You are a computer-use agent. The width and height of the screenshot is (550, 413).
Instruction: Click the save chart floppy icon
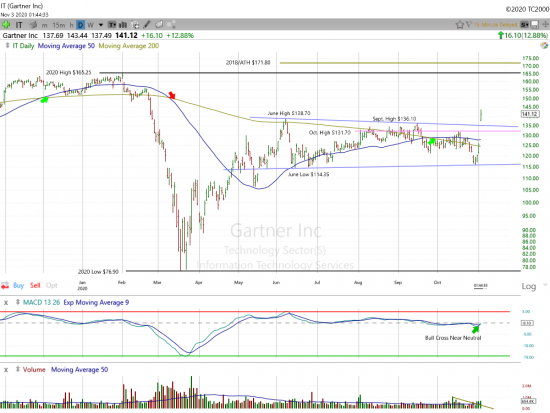click(535, 25)
